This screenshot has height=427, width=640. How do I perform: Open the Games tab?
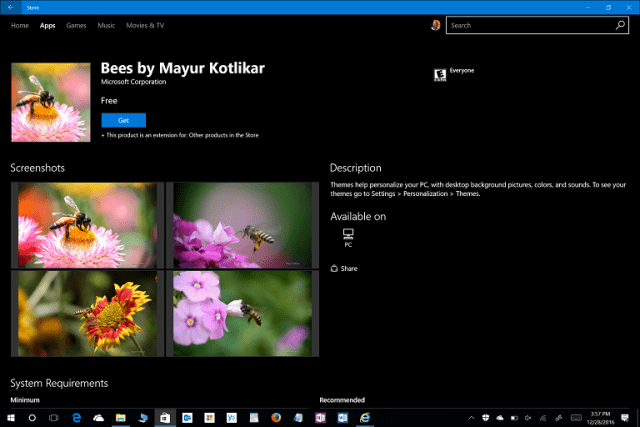(x=76, y=25)
